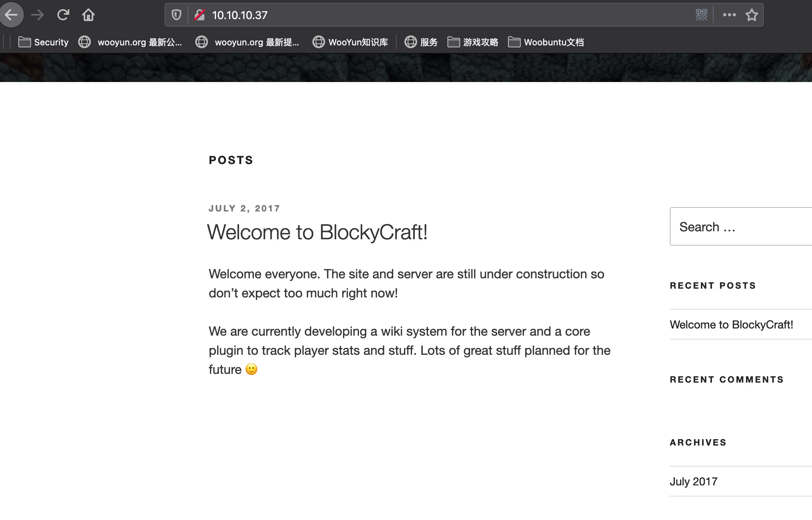Click the insecure connection padlock icon

tap(199, 15)
